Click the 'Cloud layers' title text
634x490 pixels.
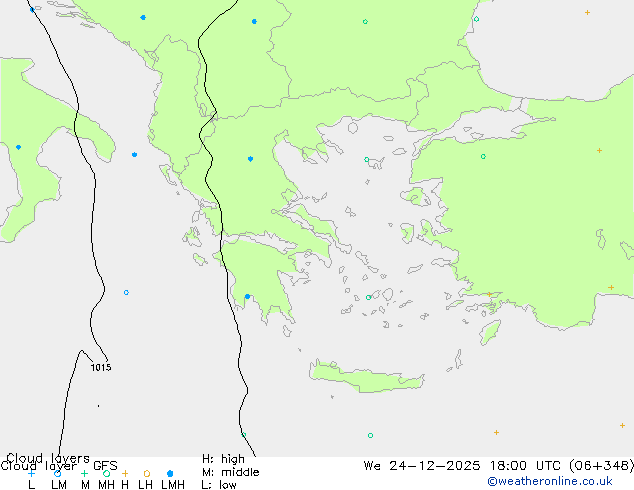tap(48, 458)
